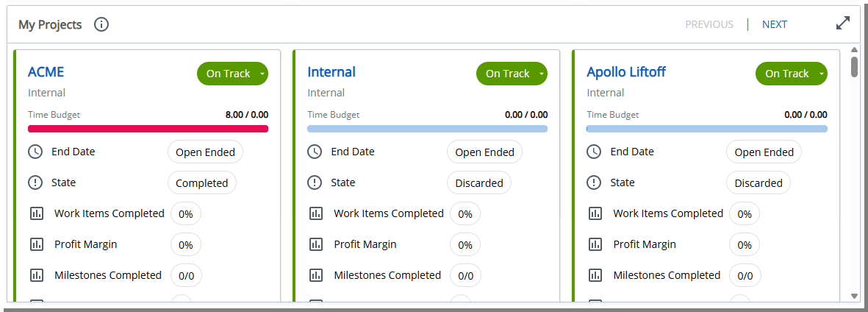This screenshot has height=312, width=868.
Task: Click the Apollo Liftoff End Date clock icon
Action: click(x=595, y=152)
